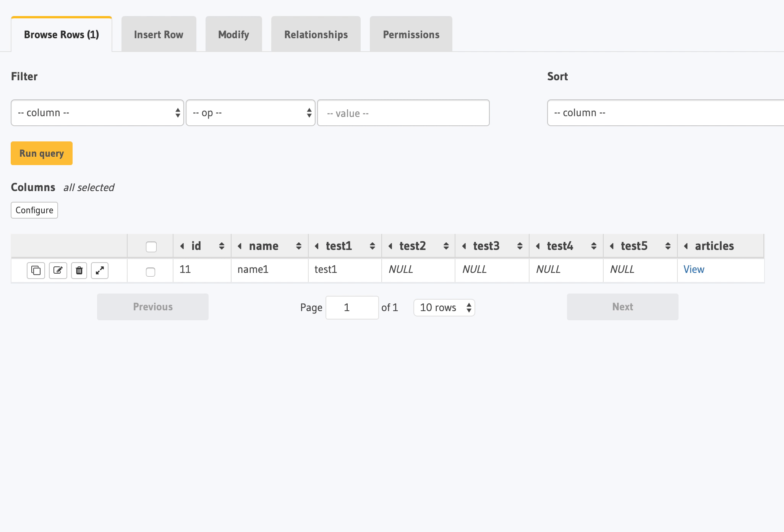Open the Filter column dropdown
The image size is (784, 532).
97,113
